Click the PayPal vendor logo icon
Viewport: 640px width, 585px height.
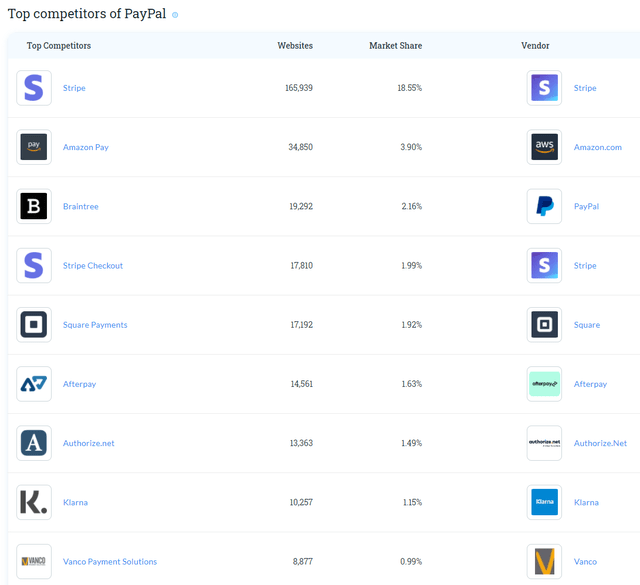click(x=544, y=206)
